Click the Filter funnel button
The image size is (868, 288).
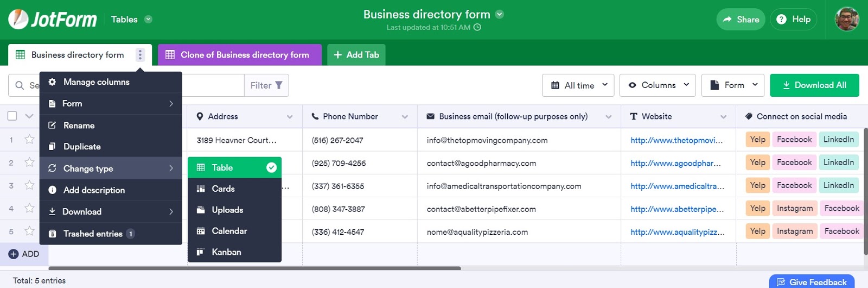pyautogui.click(x=266, y=85)
